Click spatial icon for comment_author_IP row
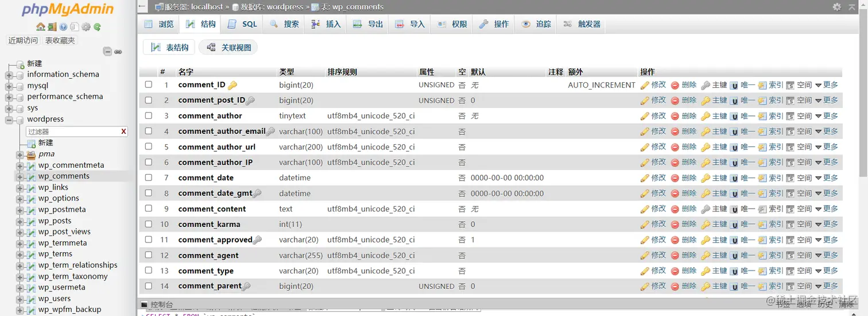868x316 pixels. coord(790,163)
